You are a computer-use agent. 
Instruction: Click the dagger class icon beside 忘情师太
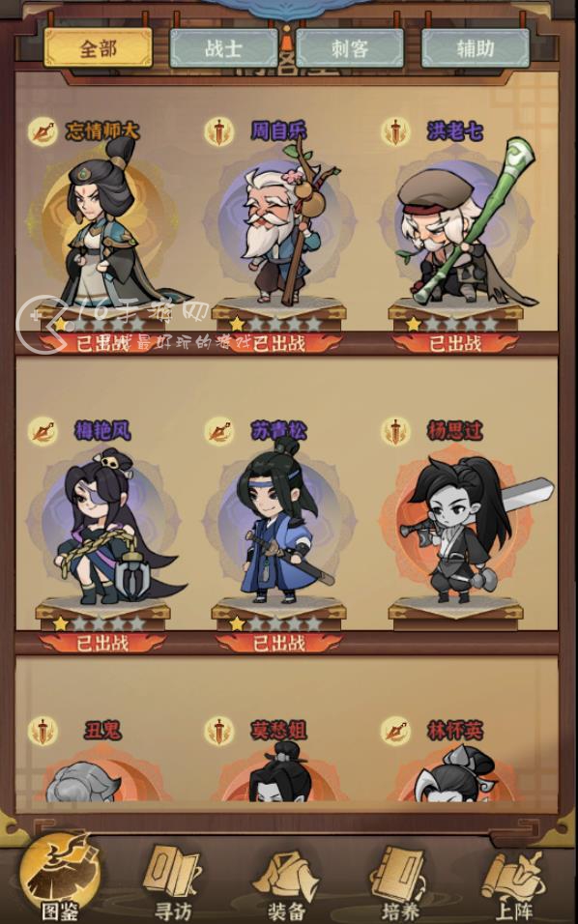[43, 132]
